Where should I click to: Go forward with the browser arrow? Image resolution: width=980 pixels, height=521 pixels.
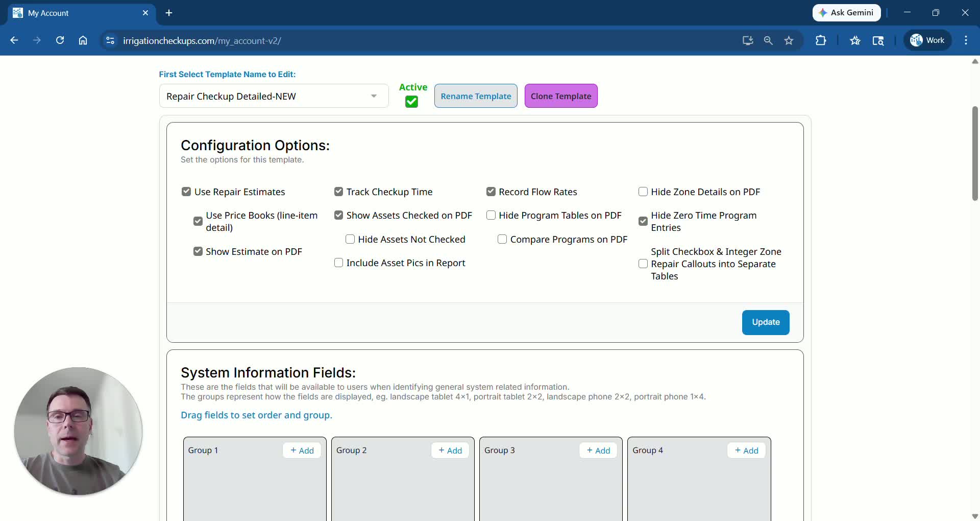(x=37, y=40)
